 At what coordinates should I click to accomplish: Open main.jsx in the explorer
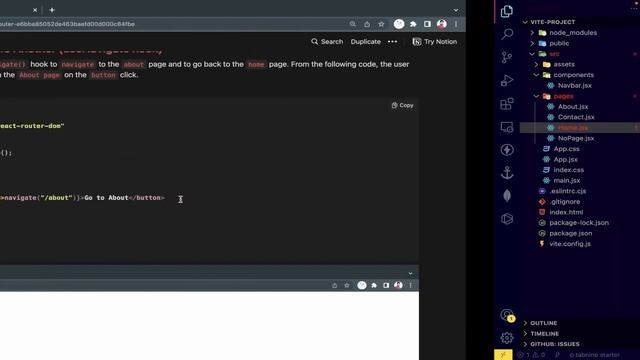[567, 181]
